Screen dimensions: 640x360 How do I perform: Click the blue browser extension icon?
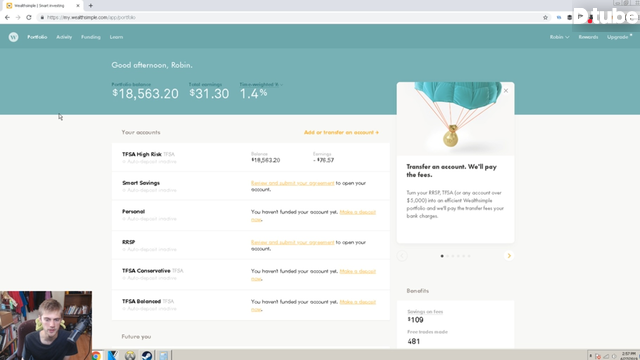(559, 18)
